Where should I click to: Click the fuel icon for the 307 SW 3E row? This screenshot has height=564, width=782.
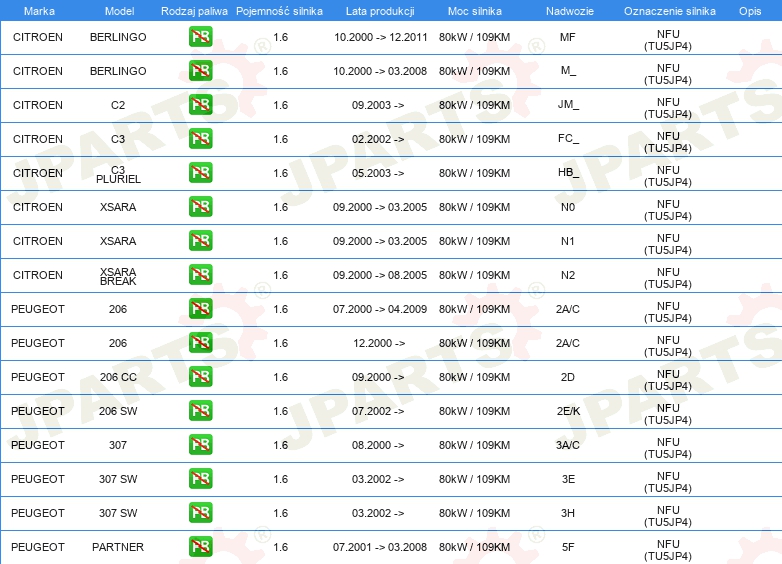[200, 478]
